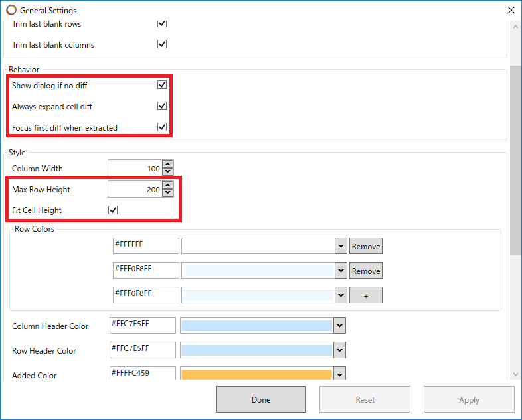Increase Max Row Height with up arrow
This screenshot has width=522, height=420.
click(x=168, y=185)
